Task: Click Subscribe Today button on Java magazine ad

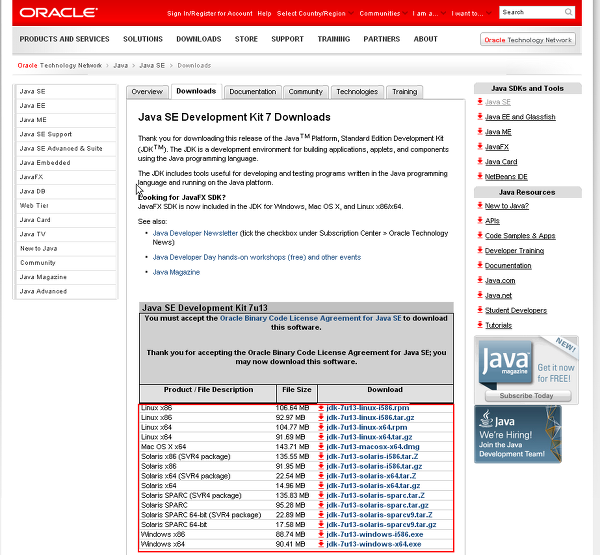Action: tap(528, 395)
